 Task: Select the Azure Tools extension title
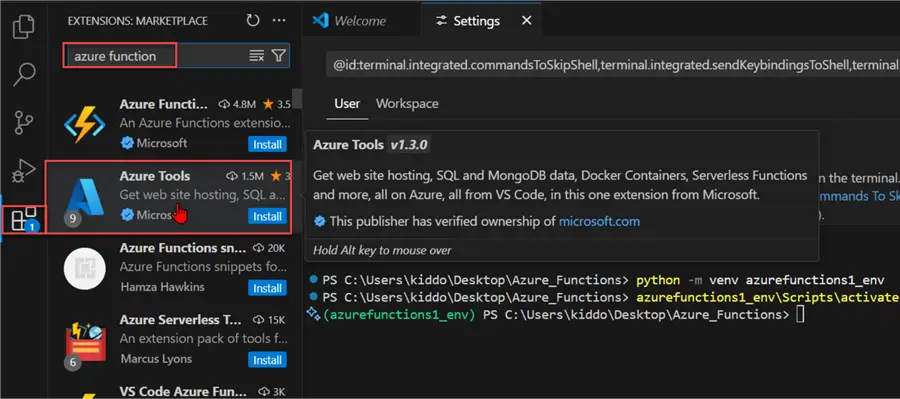pos(155,176)
